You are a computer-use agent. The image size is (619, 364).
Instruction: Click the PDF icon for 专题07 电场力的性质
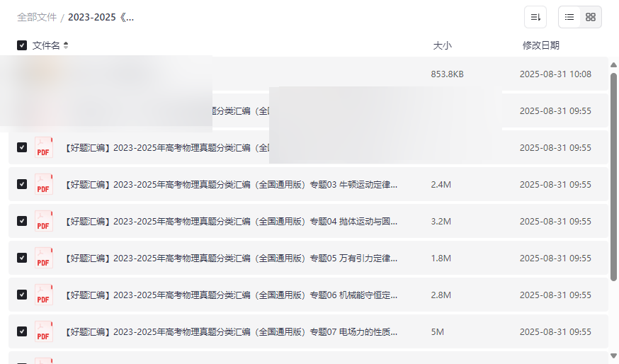tap(44, 332)
